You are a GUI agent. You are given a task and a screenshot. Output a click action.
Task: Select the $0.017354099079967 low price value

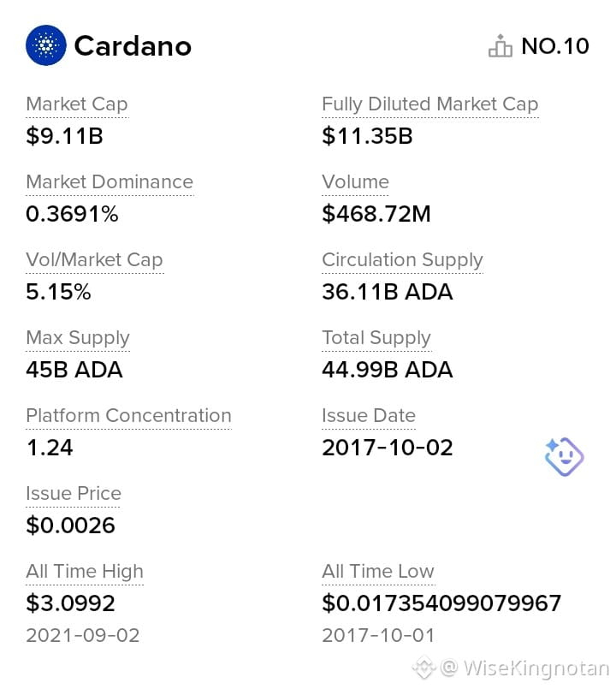click(441, 603)
